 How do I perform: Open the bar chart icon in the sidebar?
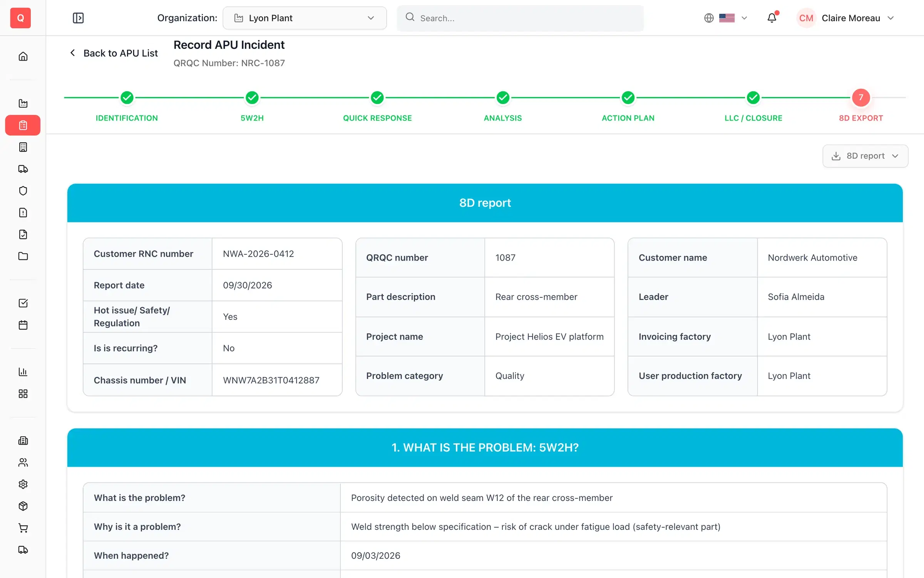coord(23,372)
